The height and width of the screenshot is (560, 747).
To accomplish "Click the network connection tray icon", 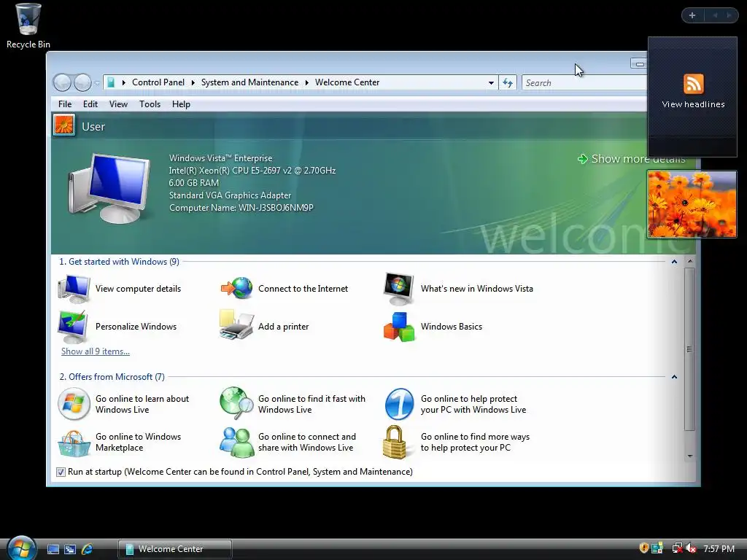I will [x=676, y=548].
